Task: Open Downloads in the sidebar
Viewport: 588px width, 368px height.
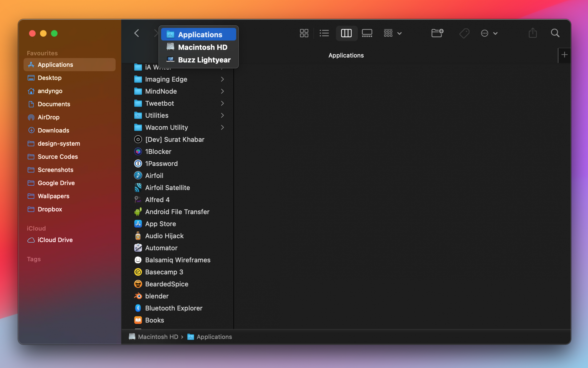Action: [69, 130]
